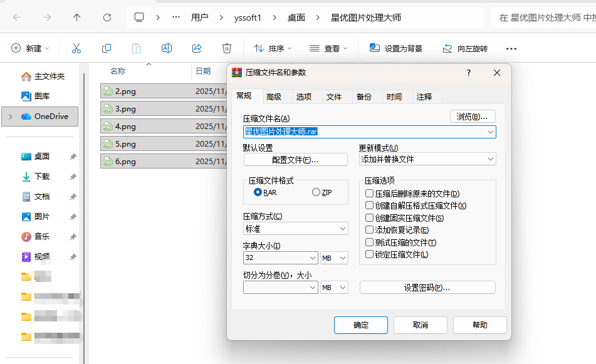Unpin 桌面 via its pin icon
The width and height of the screenshot is (596, 364).
(x=73, y=157)
